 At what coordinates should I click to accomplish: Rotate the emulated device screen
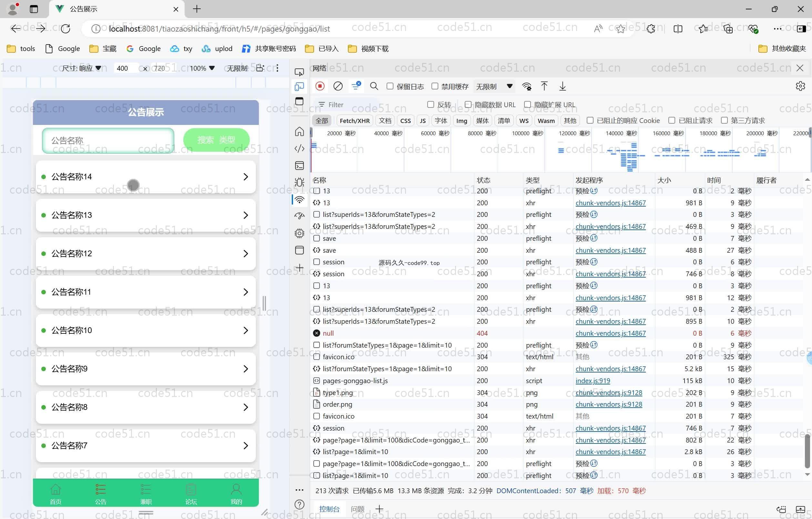260,68
